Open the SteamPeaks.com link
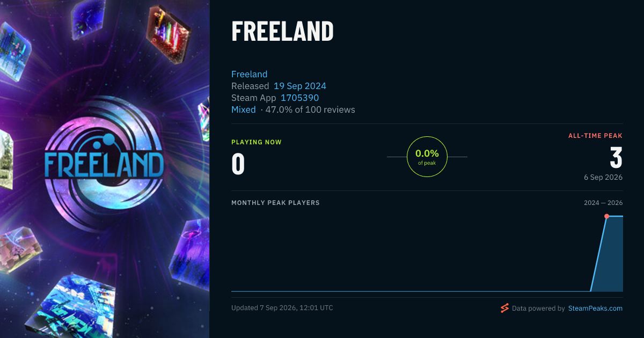Image resolution: width=644 pixels, height=338 pixels. tap(595, 308)
